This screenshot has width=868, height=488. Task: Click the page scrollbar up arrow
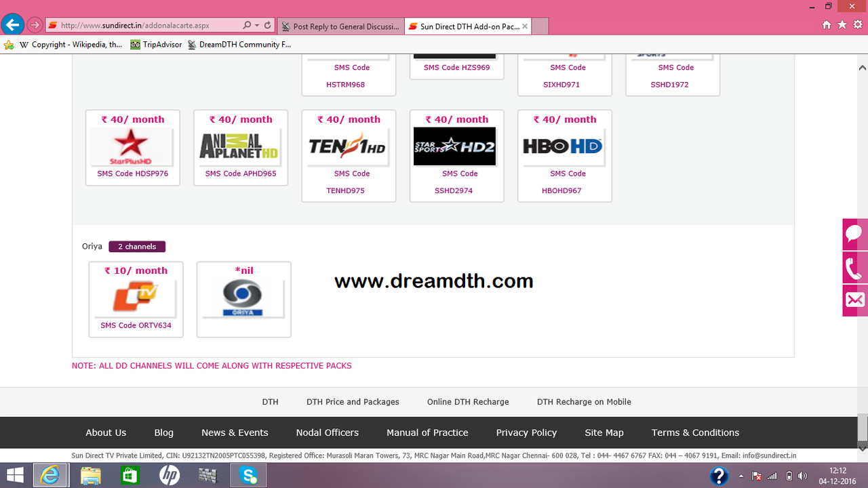pos(863,68)
